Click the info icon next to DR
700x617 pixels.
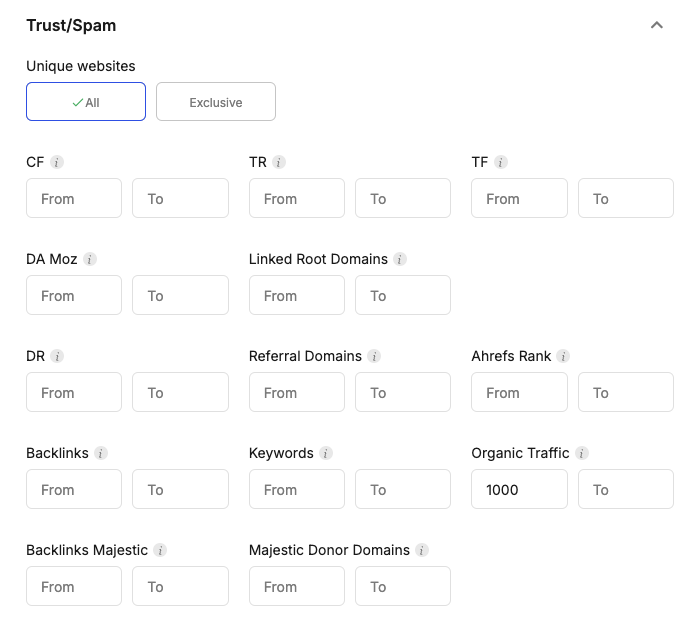57,356
